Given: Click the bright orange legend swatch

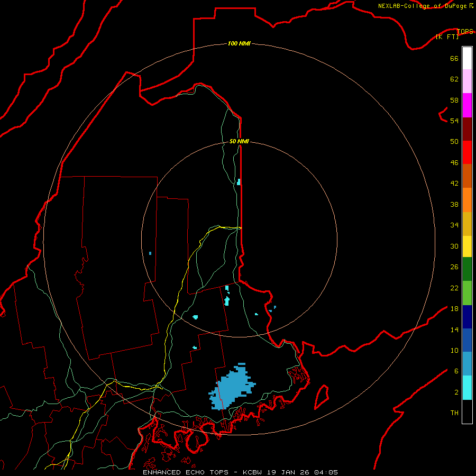Looking at the screenshot, I should click(x=467, y=200).
